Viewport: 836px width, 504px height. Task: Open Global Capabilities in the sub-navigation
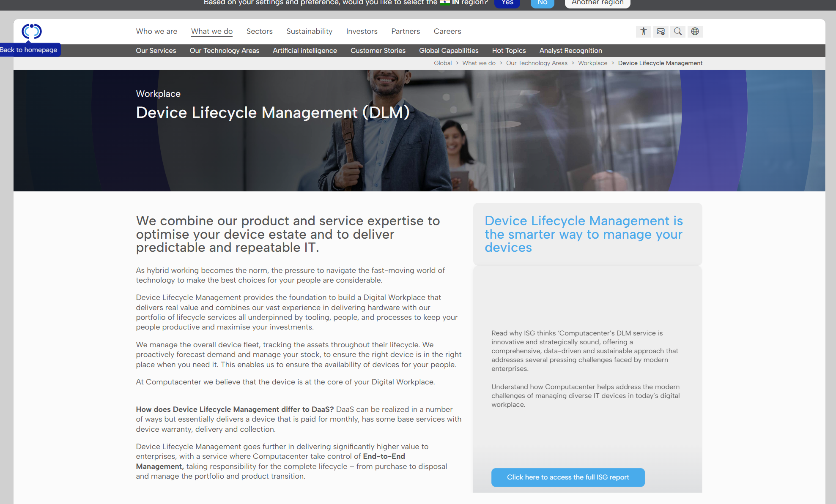449,51
